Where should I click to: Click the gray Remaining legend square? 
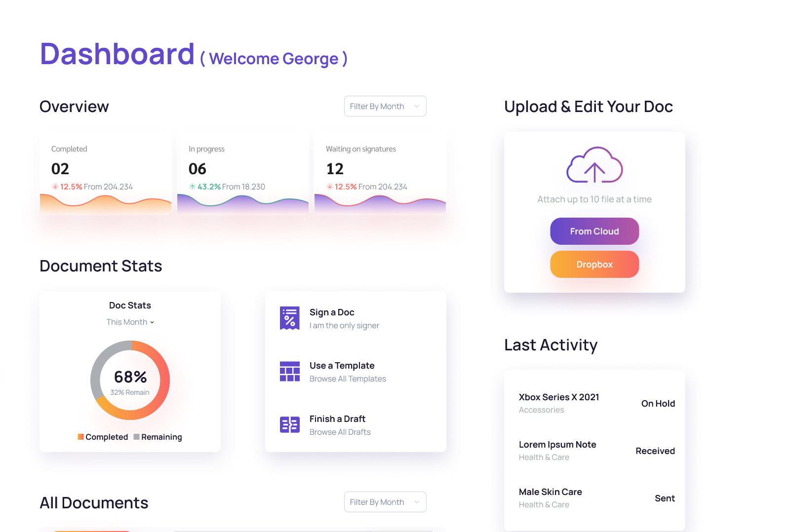click(x=136, y=437)
